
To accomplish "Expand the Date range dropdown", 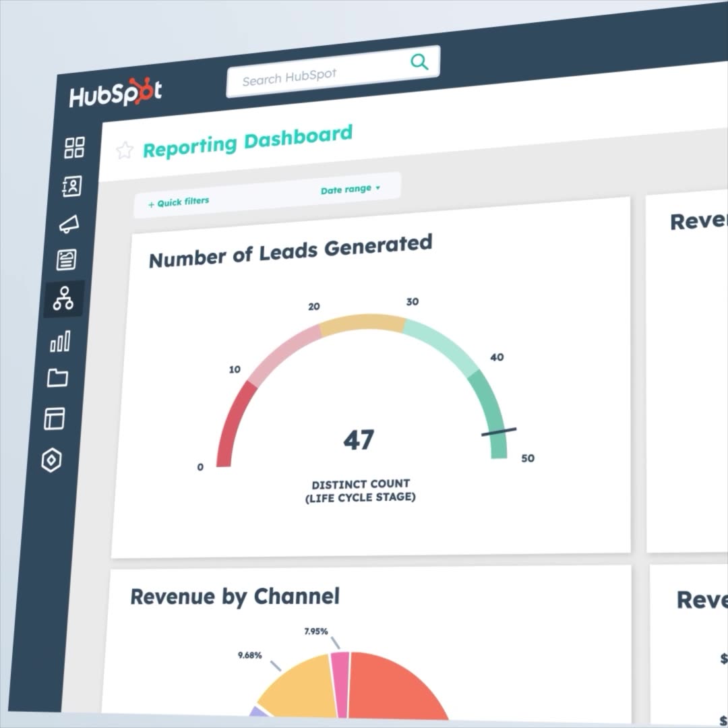I will (x=351, y=189).
